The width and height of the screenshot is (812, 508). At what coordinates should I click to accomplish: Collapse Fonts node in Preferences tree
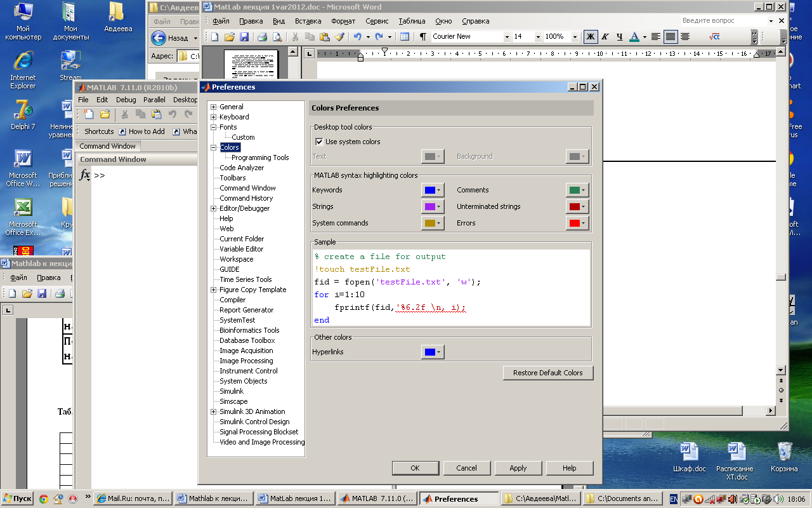pyautogui.click(x=214, y=127)
